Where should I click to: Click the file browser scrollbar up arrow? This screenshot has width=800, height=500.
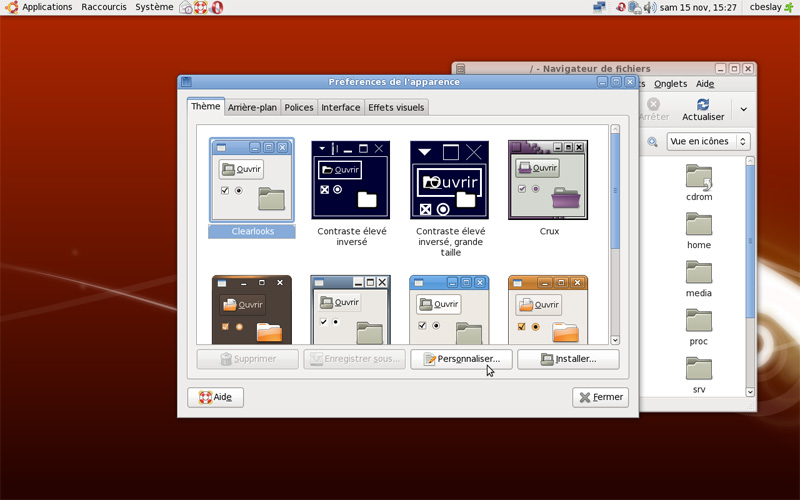[x=750, y=161]
